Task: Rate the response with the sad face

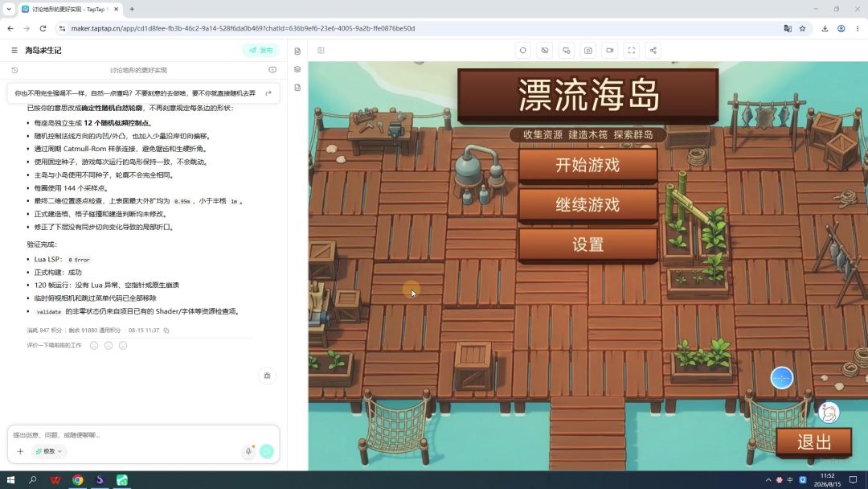Action: 123,346
